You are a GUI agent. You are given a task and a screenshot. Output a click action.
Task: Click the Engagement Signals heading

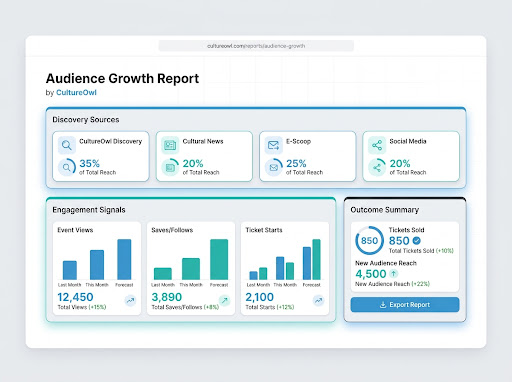[x=89, y=210]
